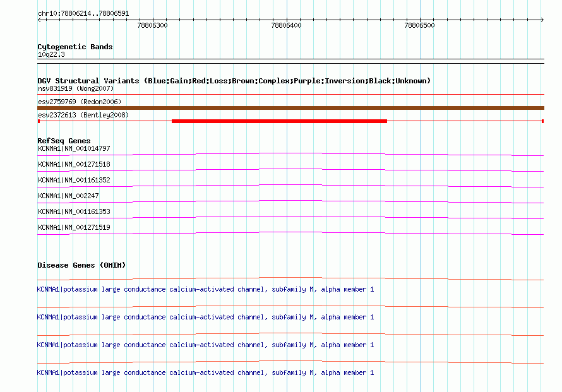Click the chr10:78806214..78806591 region label
The width and height of the screenshot is (562, 392).
click(83, 14)
